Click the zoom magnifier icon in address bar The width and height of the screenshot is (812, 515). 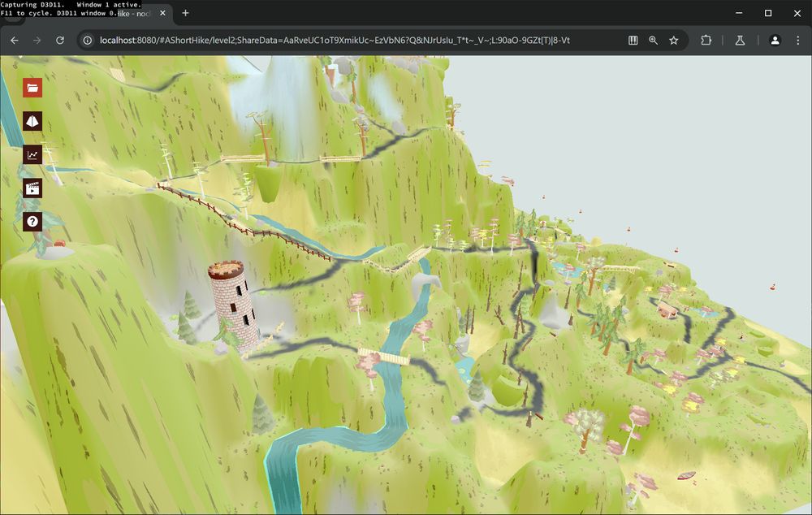click(x=653, y=40)
